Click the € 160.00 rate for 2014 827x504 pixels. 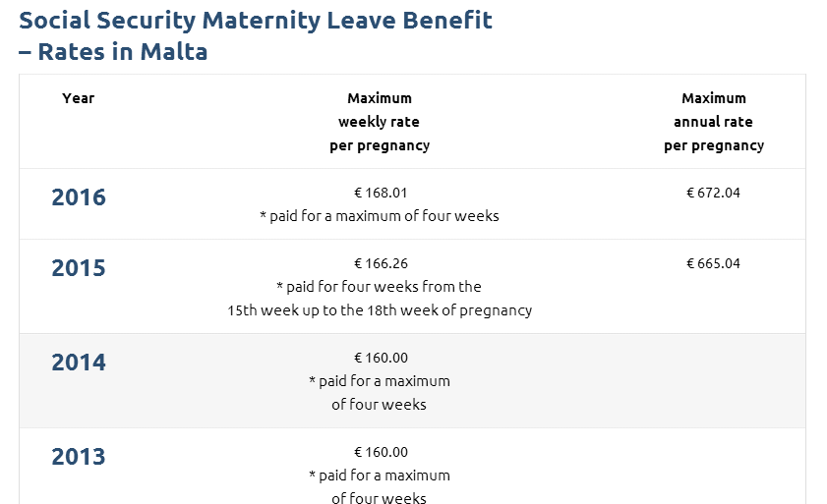380,358
